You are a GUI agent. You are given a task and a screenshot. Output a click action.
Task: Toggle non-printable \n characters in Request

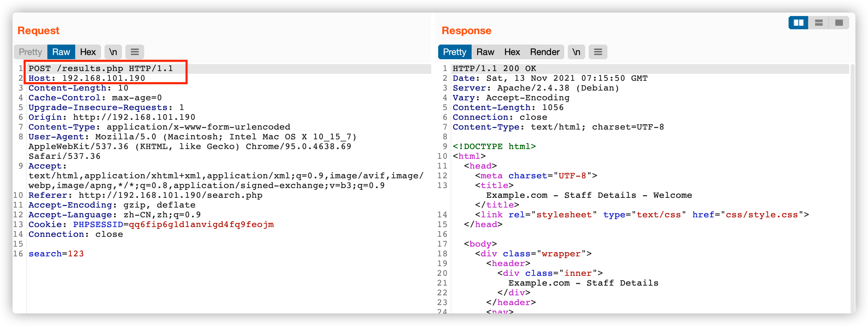pos(113,52)
